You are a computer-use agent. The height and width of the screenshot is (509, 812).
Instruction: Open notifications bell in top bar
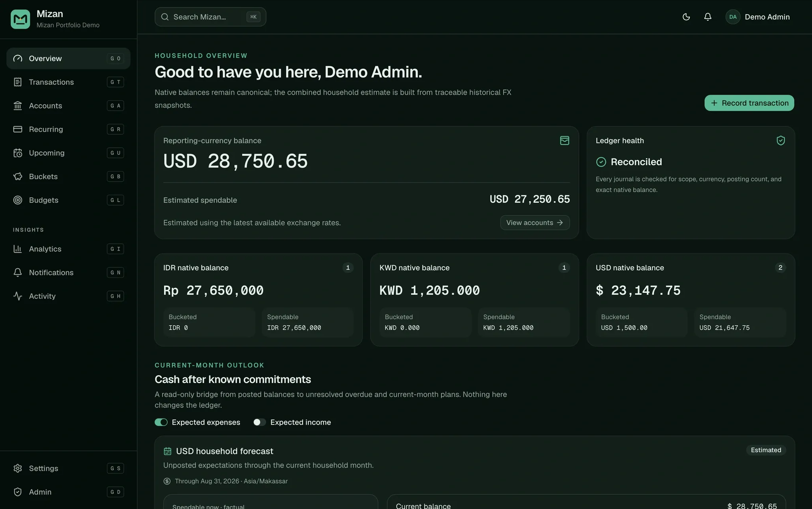tap(708, 17)
